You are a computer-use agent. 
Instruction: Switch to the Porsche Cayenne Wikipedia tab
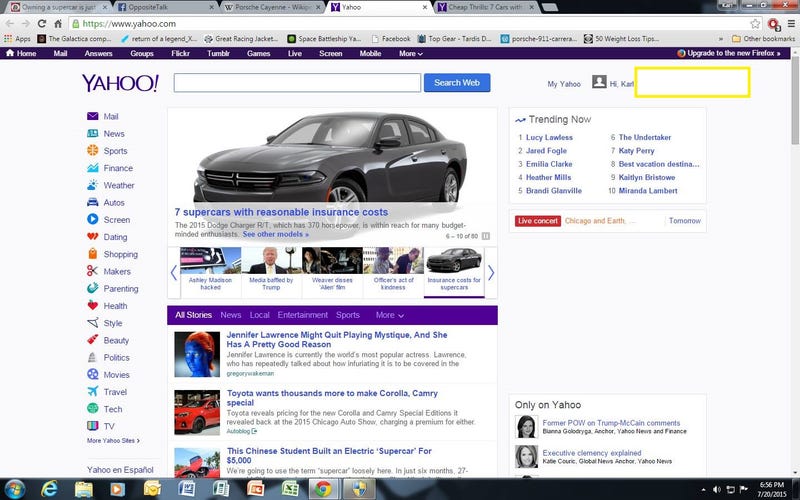[x=272, y=7]
